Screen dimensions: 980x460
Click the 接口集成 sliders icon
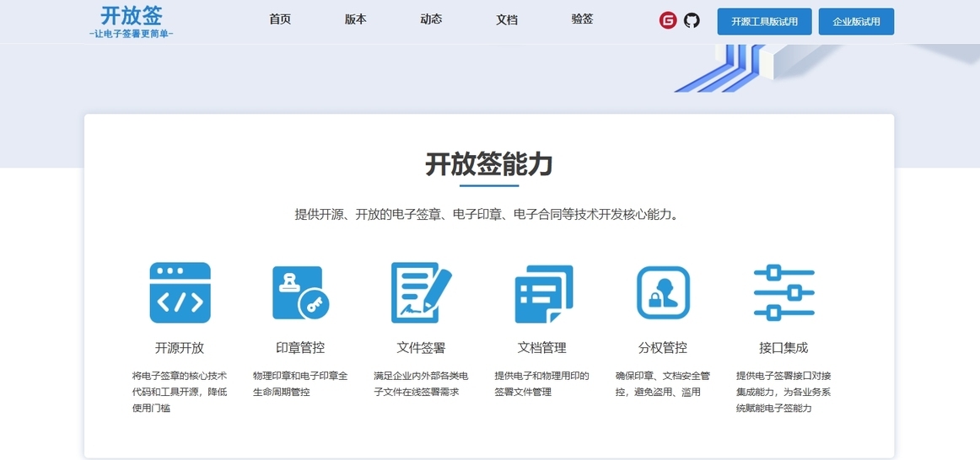(783, 292)
